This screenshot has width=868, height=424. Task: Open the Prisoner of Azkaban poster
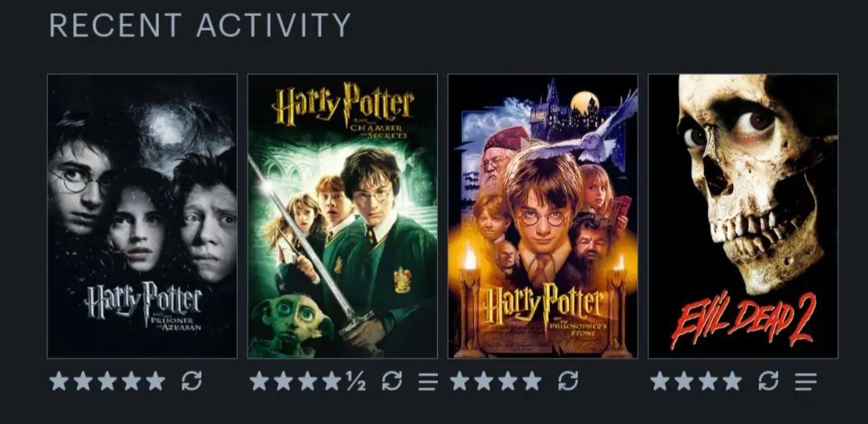click(142, 216)
